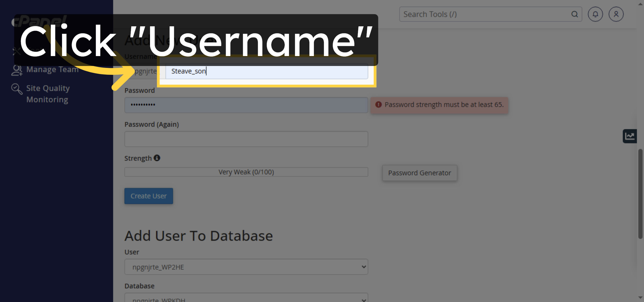The height and width of the screenshot is (302, 644).
Task: Open the Database dropdown under Add User To Database
Action: tap(246, 298)
